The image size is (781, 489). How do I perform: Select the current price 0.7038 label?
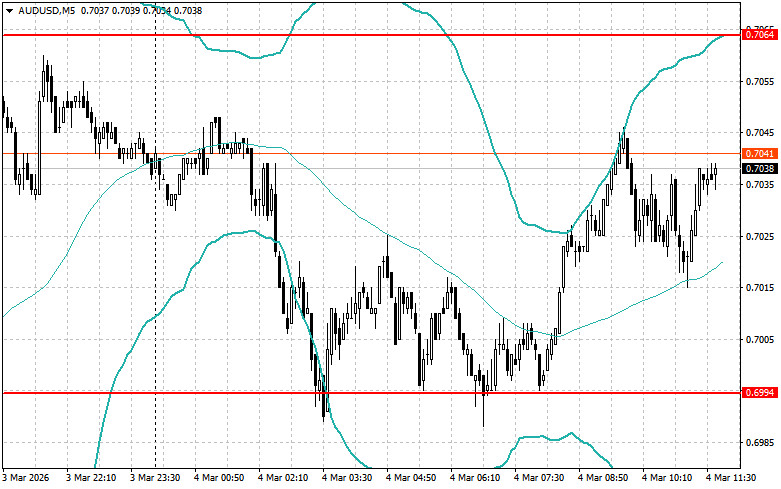click(x=760, y=169)
